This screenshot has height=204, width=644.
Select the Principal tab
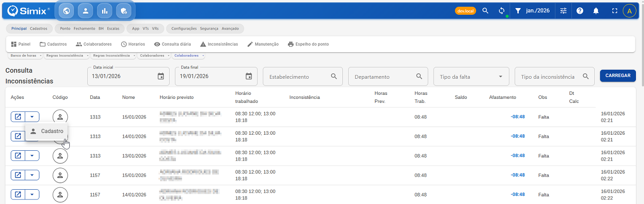tap(19, 29)
